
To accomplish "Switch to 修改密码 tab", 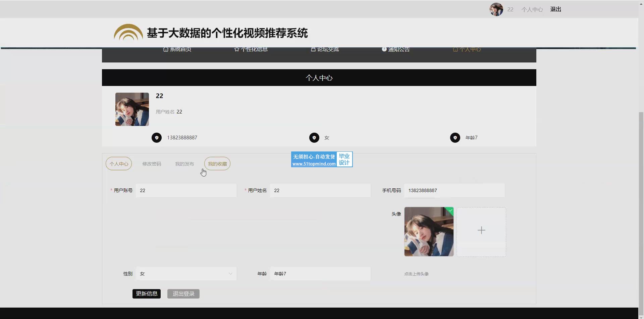I will click(x=152, y=164).
